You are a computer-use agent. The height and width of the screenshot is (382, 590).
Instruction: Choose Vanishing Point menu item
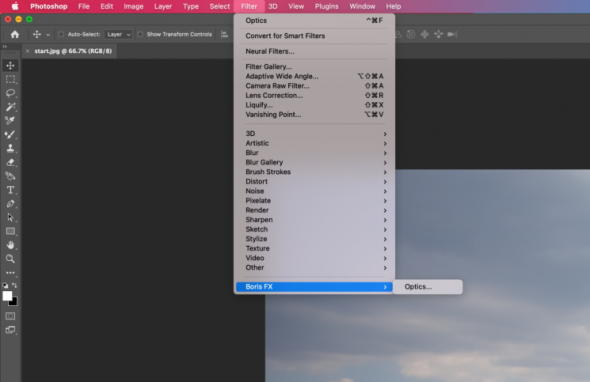point(314,114)
